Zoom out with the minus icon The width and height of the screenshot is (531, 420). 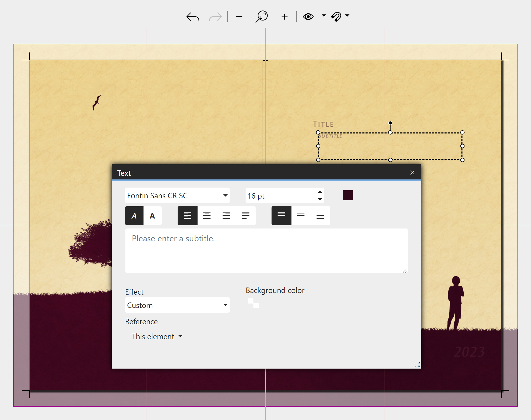tap(239, 17)
